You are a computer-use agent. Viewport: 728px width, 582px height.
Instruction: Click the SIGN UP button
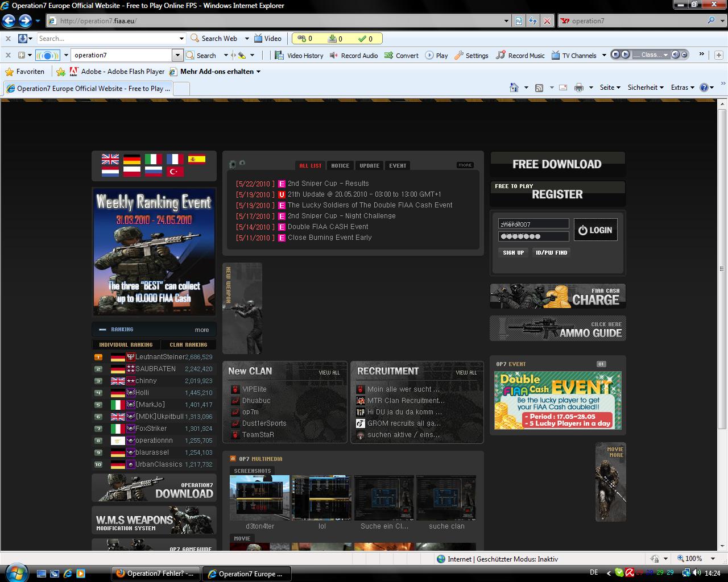pyautogui.click(x=513, y=252)
